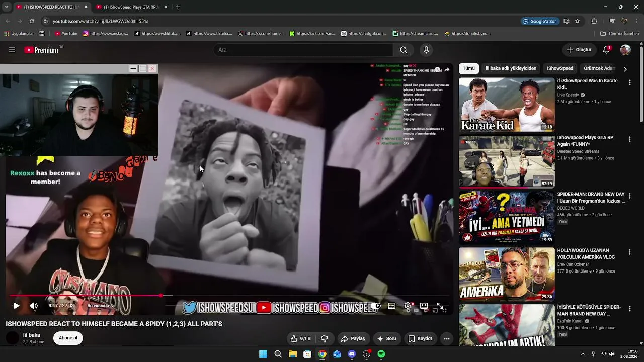Open options for Karate Kid video
This screenshot has width=644, height=362.
tap(629, 82)
